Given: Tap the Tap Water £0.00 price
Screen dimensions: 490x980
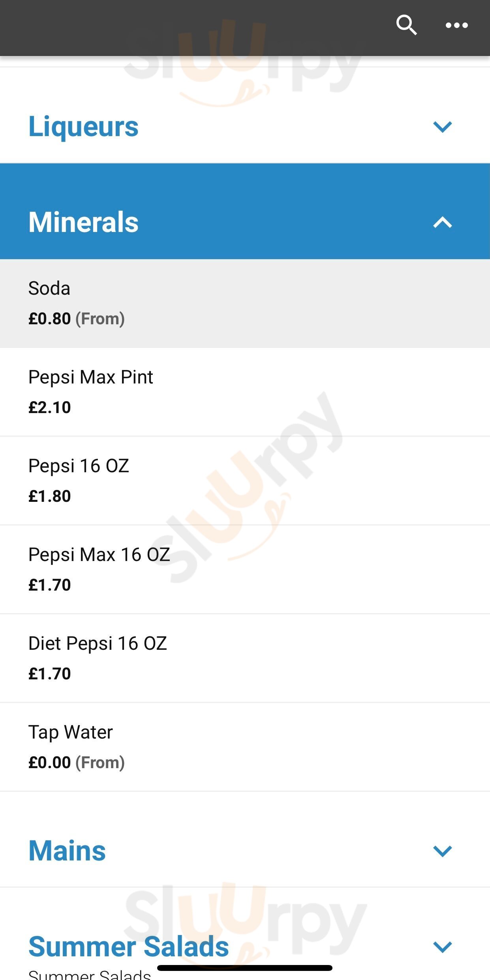Looking at the screenshot, I should tap(50, 763).
